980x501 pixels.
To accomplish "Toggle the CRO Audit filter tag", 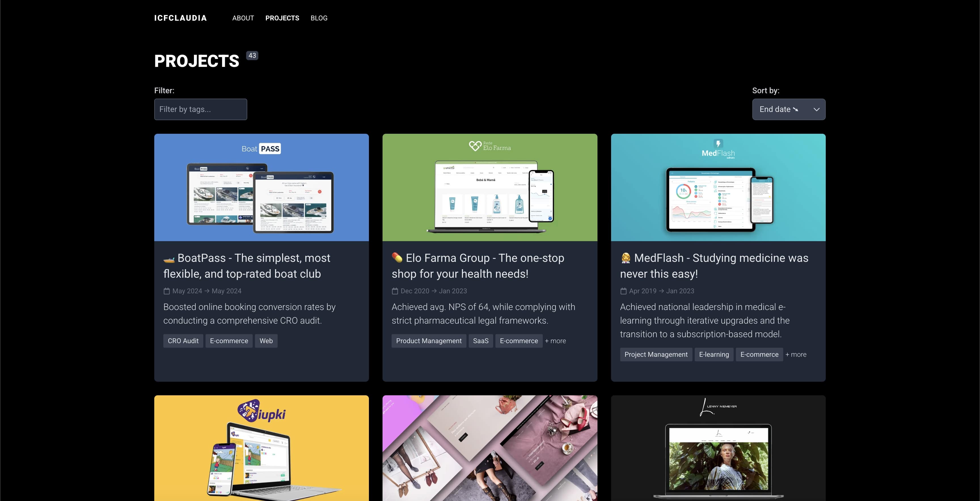I will click(x=183, y=341).
